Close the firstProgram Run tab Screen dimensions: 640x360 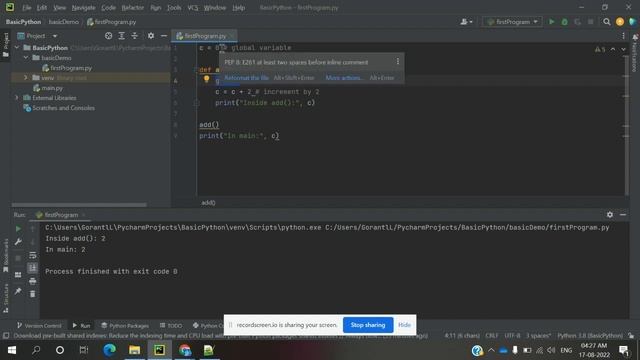click(83, 215)
